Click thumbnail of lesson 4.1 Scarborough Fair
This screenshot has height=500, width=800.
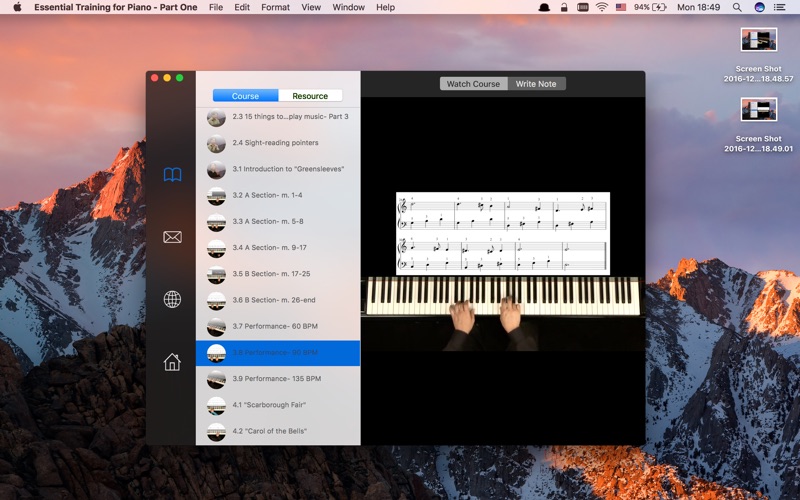pyautogui.click(x=216, y=406)
